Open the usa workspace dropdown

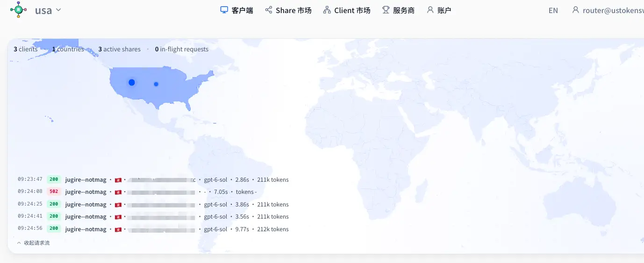pos(48,10)
